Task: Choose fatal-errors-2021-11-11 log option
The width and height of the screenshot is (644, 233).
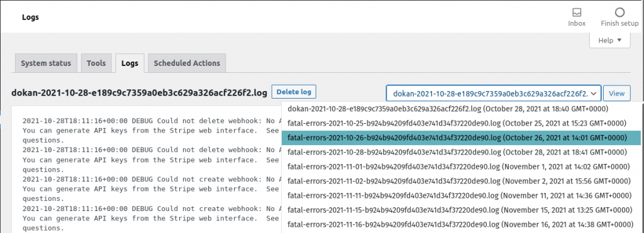Action: 461,196
